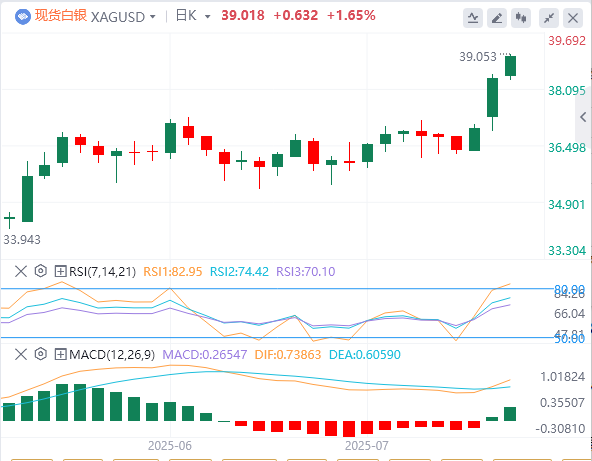Click the silver XAGUSD logo icon
The height and width of the screenshot is (461, 592).
[x=23, y=17]
